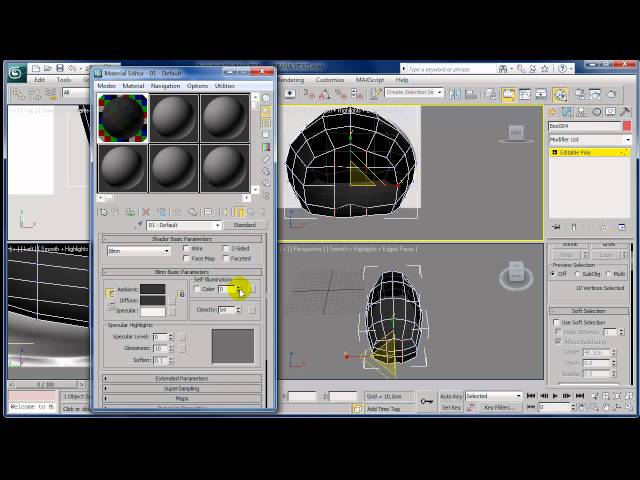Image resolution: width=640 pixels, height=480 pixels.
Task: Open the Create command panel tab
Action: pyautogui.click(x=552, y=112)
